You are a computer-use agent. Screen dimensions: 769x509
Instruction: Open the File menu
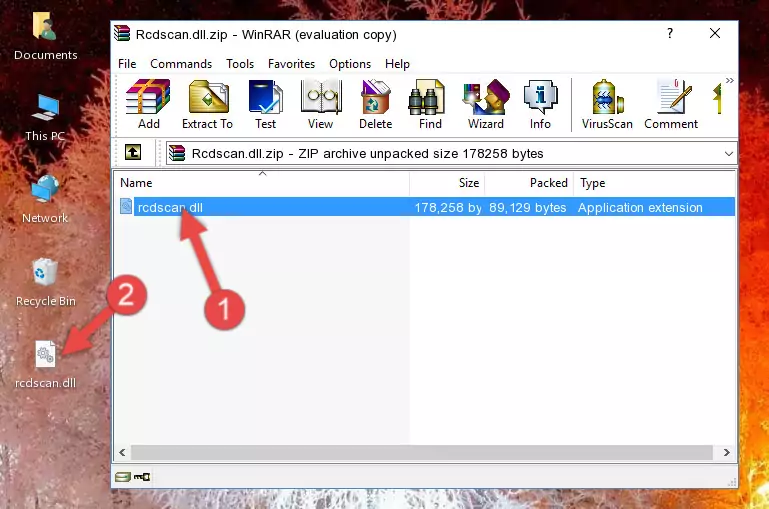coord(127,64)
